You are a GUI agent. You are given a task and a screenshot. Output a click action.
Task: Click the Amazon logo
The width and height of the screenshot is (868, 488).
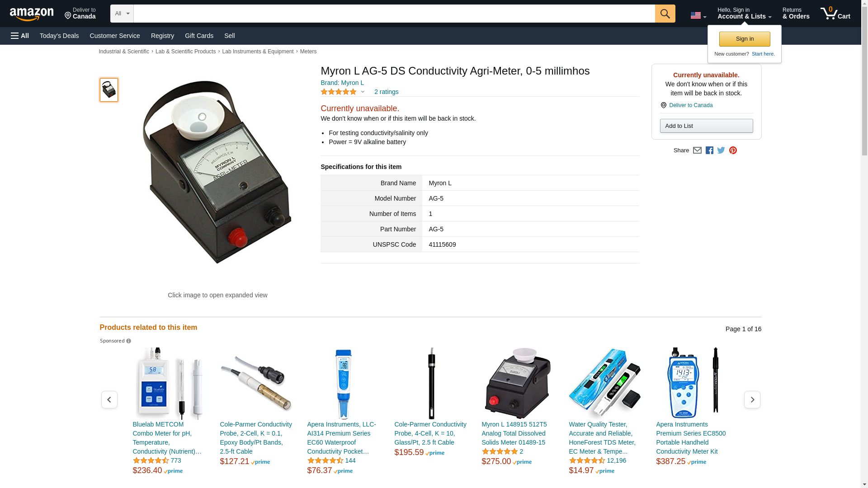click(x=32, y=14)
